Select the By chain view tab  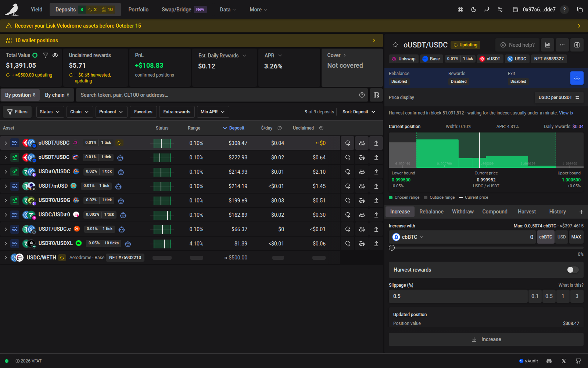[x=57, y=95]
